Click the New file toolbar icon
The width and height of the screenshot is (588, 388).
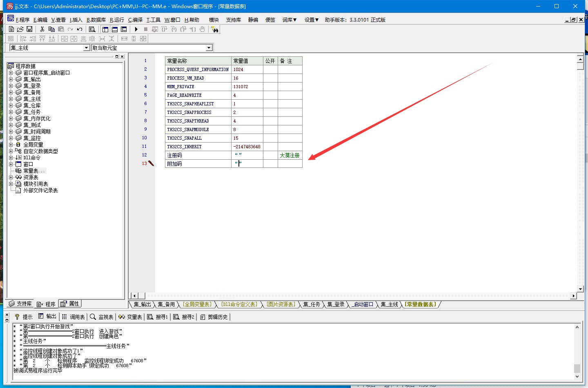(x=11, y=29)
